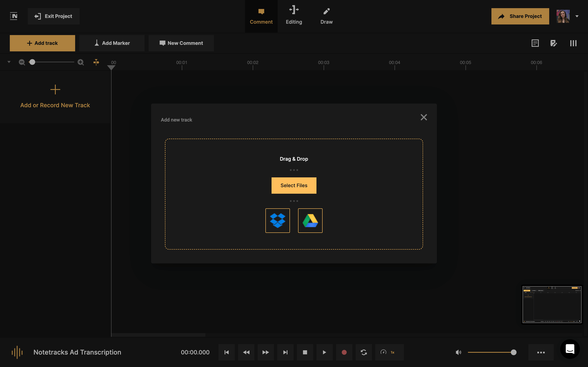Open the more options ellipsis near volume
Image resolution: width=588 pixels, height=367 pixels.
[541, 352]
